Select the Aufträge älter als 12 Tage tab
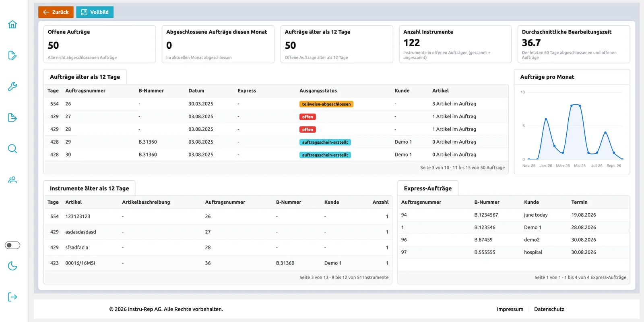Viewport: 644px width, 322px height. coord(85,77)
